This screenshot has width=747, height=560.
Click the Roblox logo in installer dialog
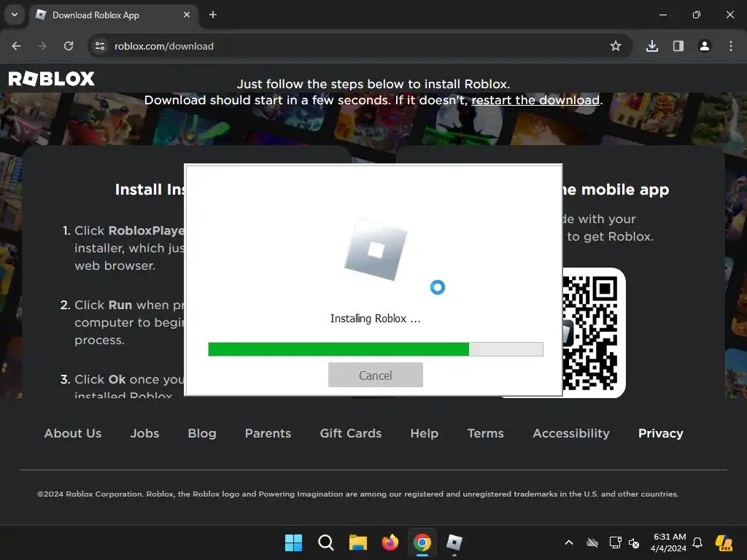tap(376, 249)
